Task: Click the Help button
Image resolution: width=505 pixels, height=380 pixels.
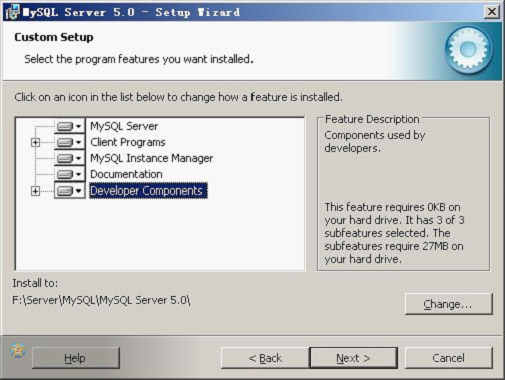Action: pyautogui.click(x=76, y=358)
